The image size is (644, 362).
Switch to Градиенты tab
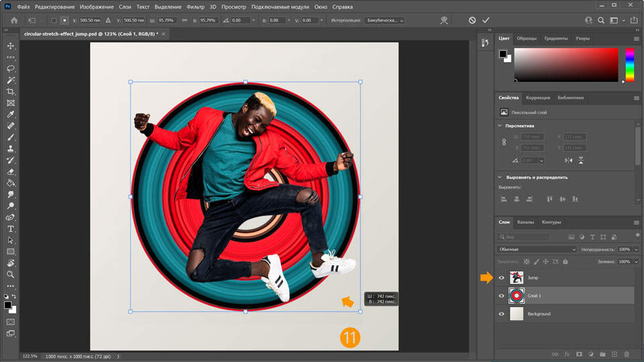pos(556,38)
